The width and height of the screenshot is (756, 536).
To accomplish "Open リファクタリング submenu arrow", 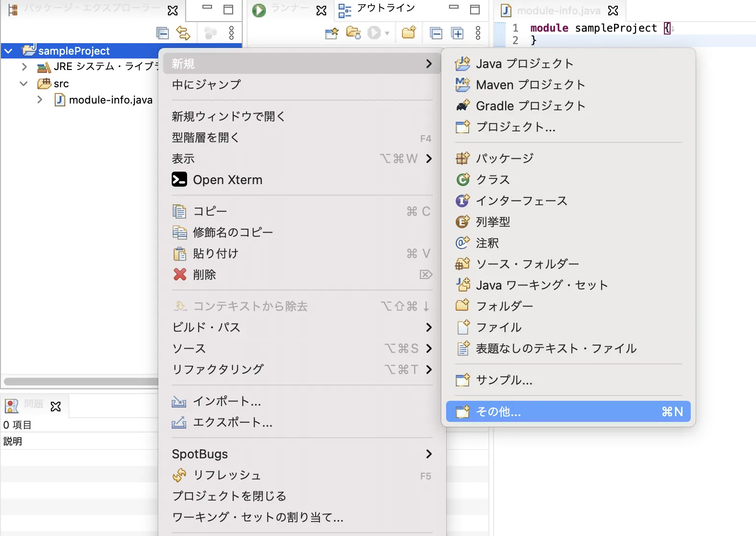I will (429, 370).
